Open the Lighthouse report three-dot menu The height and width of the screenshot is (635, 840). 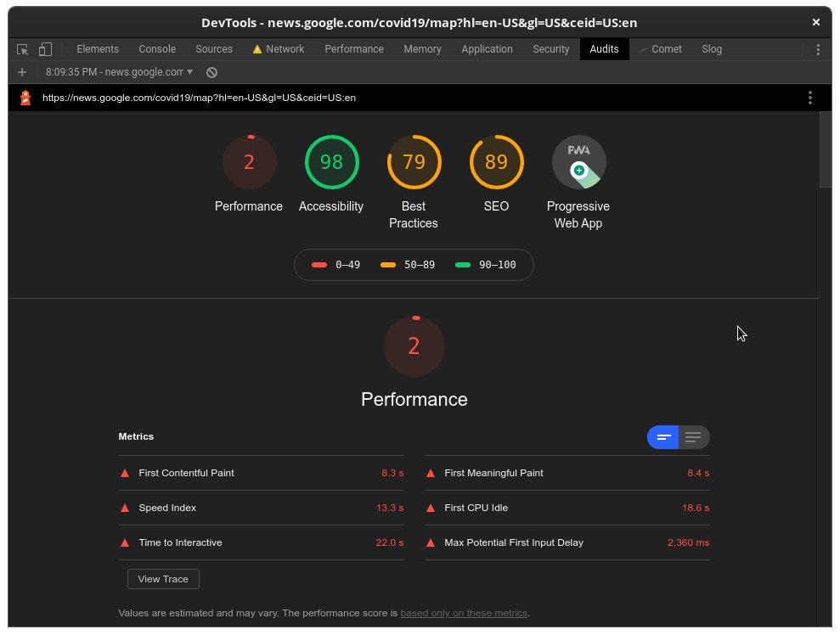point(809,98)
